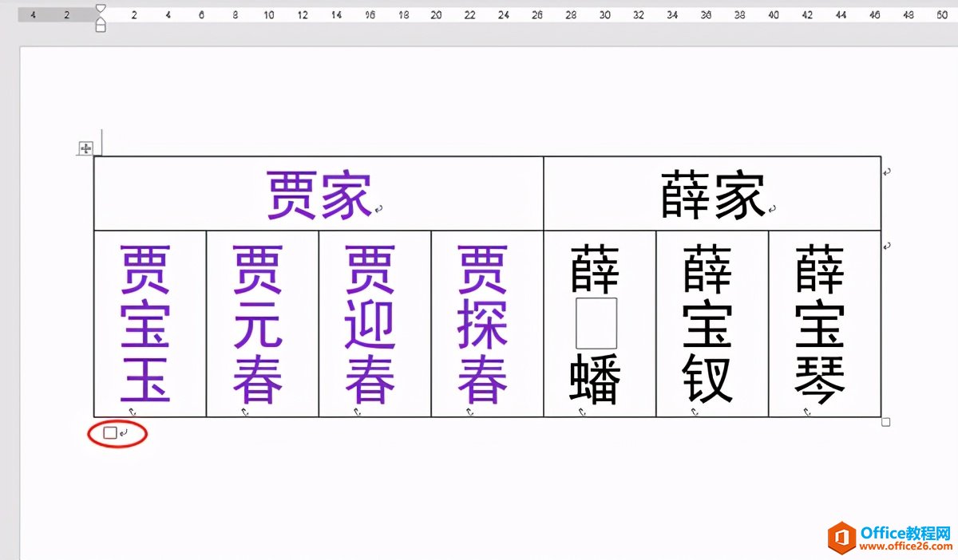Click the left indent marker on ruler

(x=100, y=26)
